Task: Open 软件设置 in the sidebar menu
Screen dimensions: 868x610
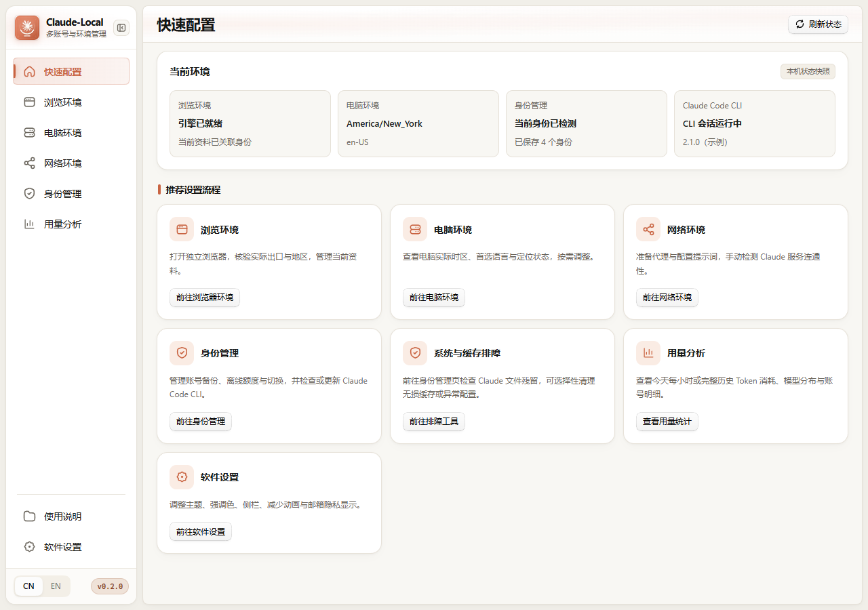Action: tap(71, 547)
